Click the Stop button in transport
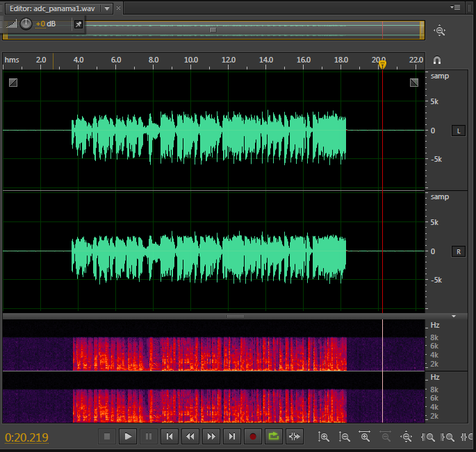The height and width of the screenshot is (452, 476). 107,437
